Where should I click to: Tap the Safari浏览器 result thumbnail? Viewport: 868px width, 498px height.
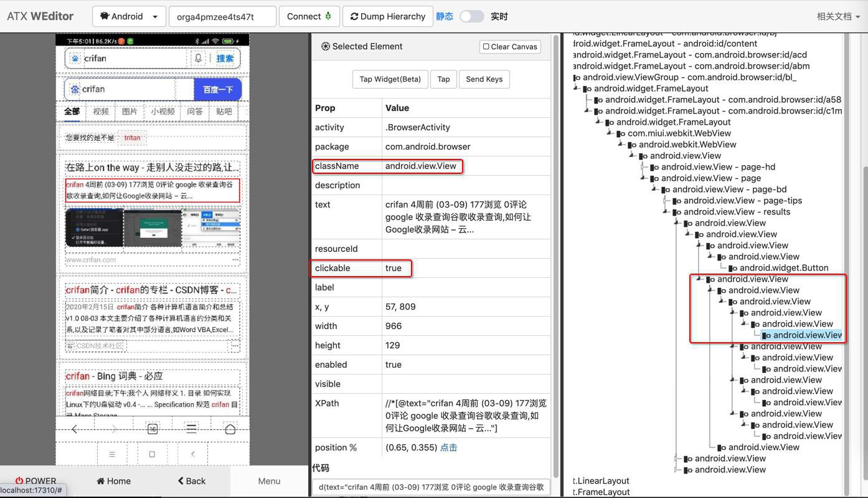tap(95, 227)
